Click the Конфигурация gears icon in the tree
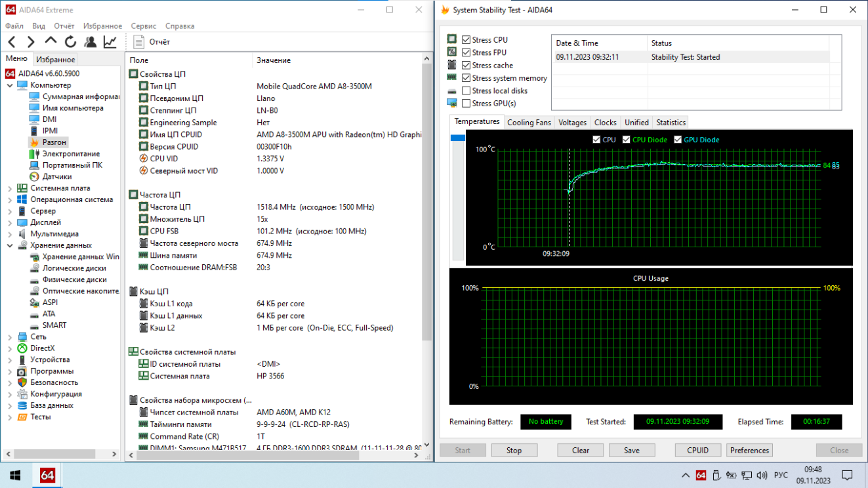The image size is (868, 488). coord(22,394)
